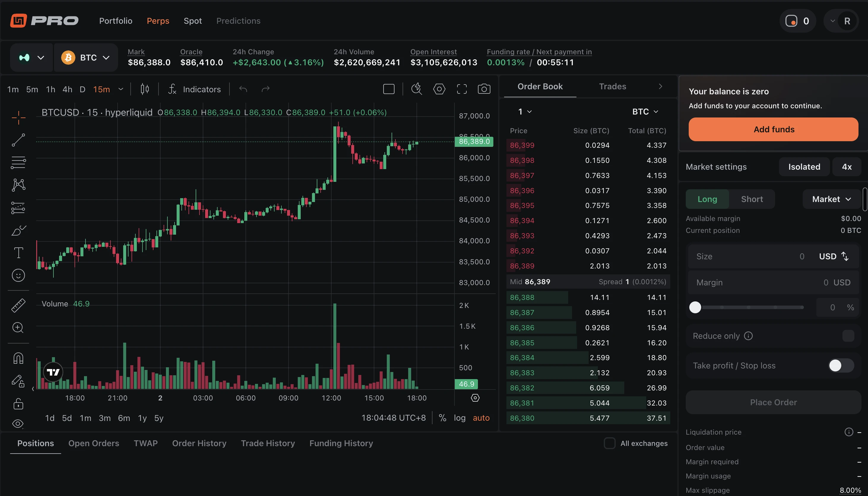The image size is (868, 496).
Task: Expand the 15m timeframe dropdown arrow
Action: click(121, 89)
